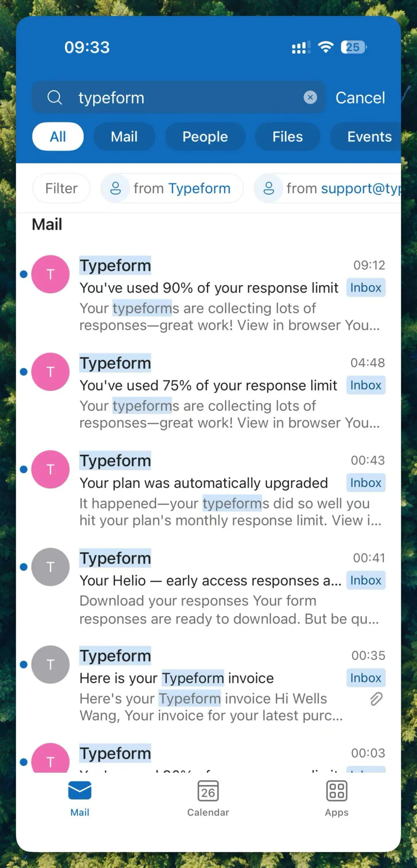Viewport: 417px width, 868px height.
Task: Tap pink avatar of 90% response limit email
Action: [50, 274]
